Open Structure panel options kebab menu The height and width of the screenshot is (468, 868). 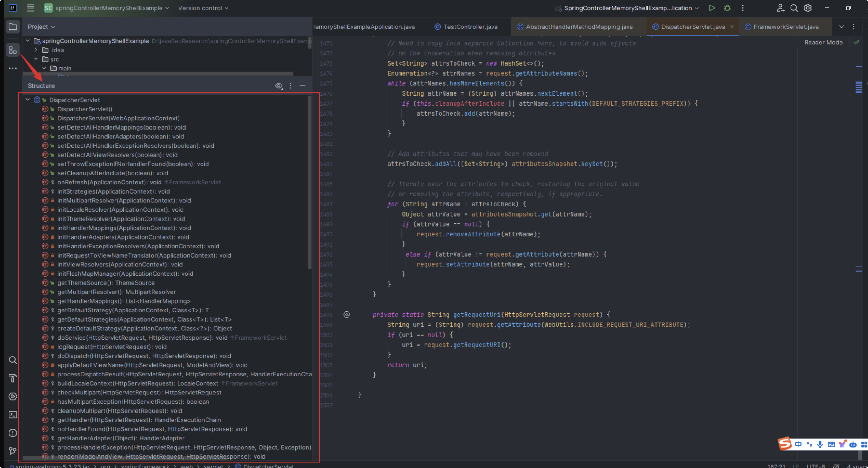290,86
